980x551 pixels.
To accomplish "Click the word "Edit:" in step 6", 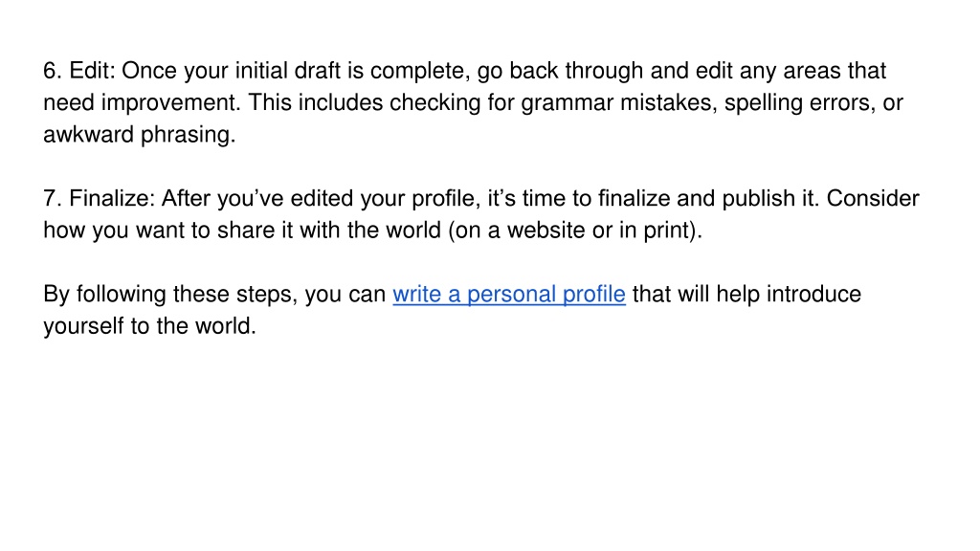I will pyautogui.click(x=93, y=71).
